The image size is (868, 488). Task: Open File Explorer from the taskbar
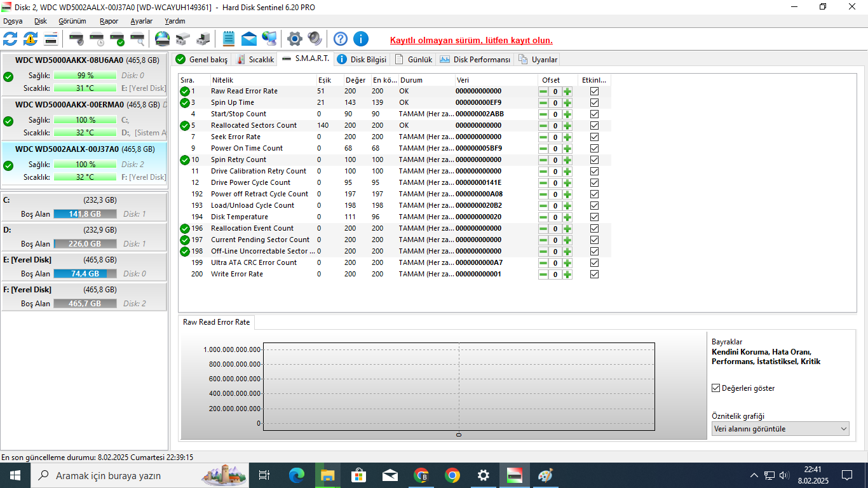328,475
